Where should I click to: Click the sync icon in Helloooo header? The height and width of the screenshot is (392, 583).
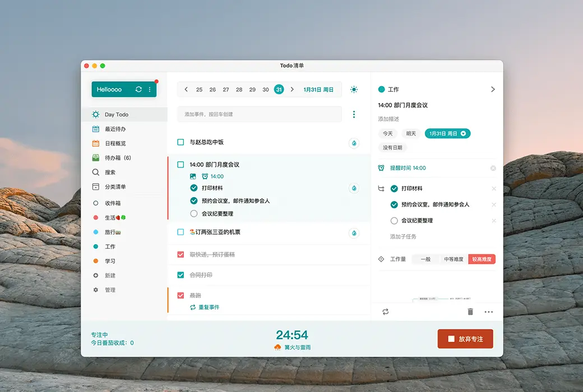tap(138, 89)
